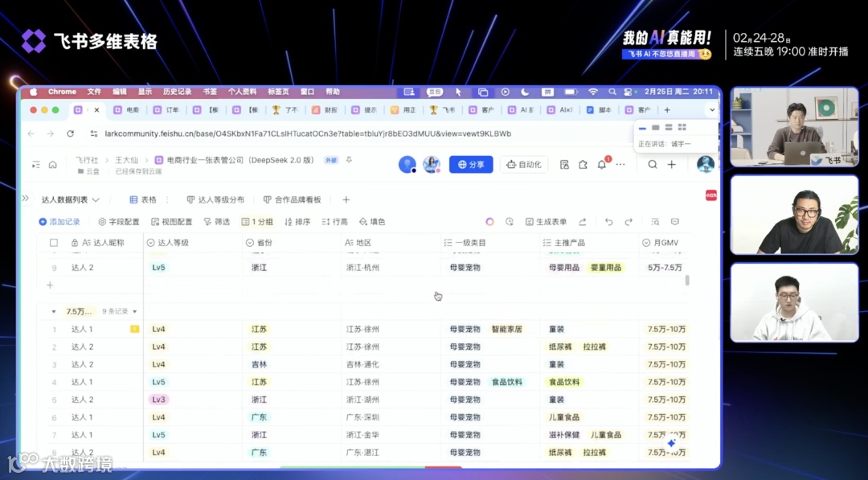This screenshot has height=480, width=868.
Task: Open a new Chrome tab
Action: [667, 109]
